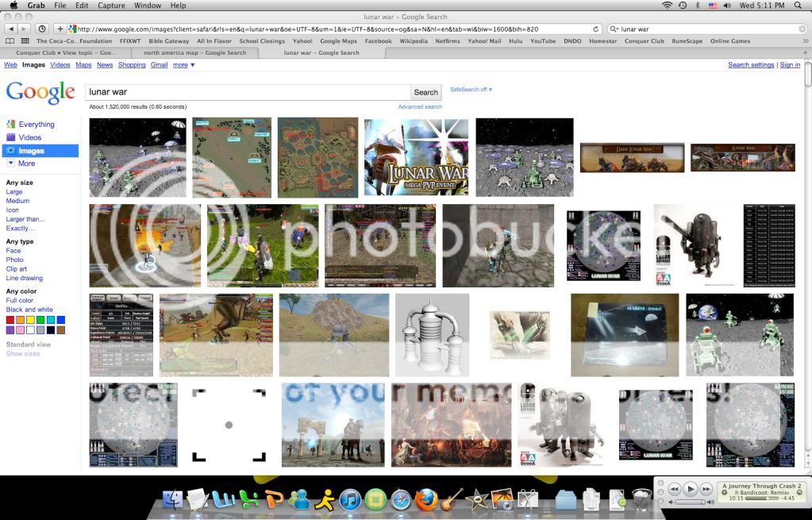Launch Microsoft Word from the dock

tap(224, 500)
